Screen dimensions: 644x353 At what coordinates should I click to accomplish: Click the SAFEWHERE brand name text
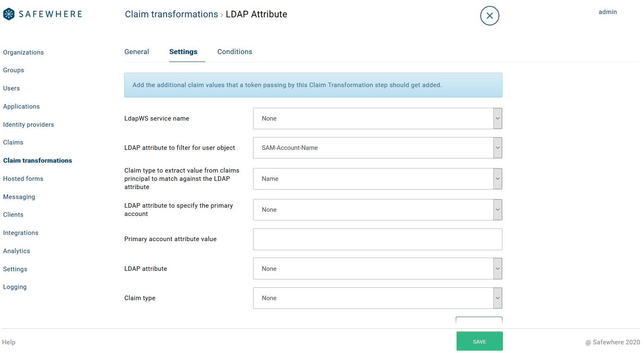coord(50,14)
